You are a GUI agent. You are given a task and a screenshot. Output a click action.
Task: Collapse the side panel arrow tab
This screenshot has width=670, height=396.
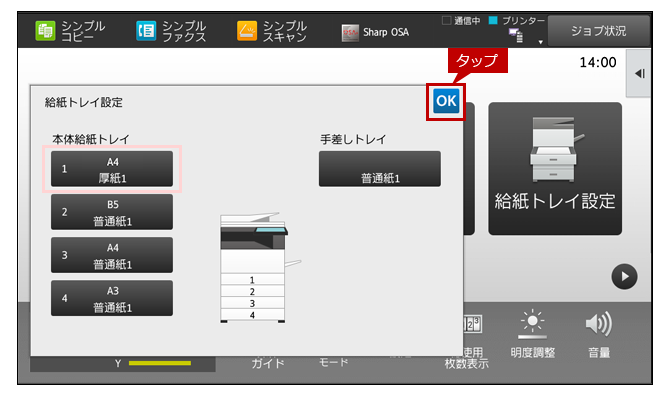639,73
